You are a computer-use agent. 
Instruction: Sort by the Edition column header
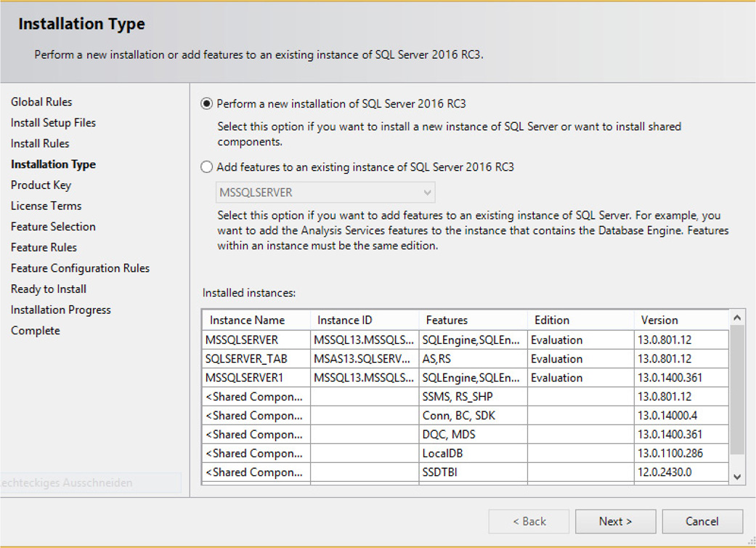point(581,321)
